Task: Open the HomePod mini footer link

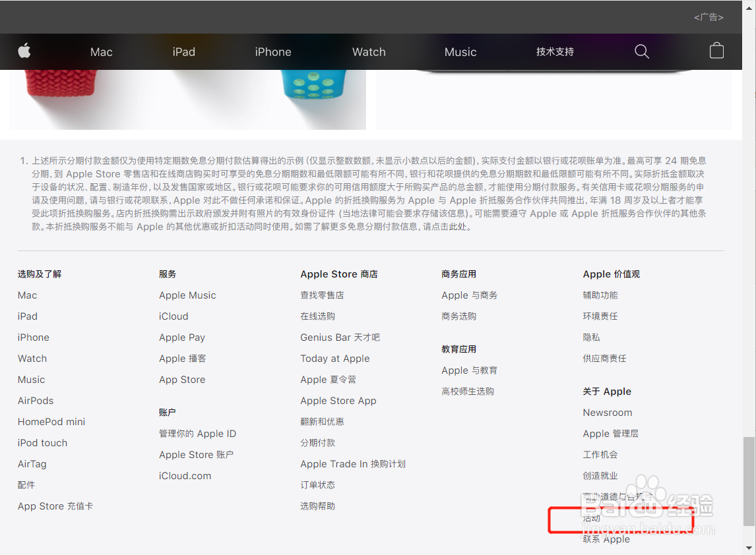Action: click(51, 422)
